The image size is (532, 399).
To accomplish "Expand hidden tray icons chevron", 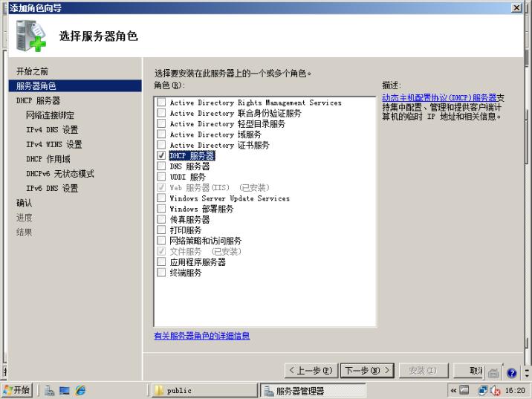I will tap(453, 391).
